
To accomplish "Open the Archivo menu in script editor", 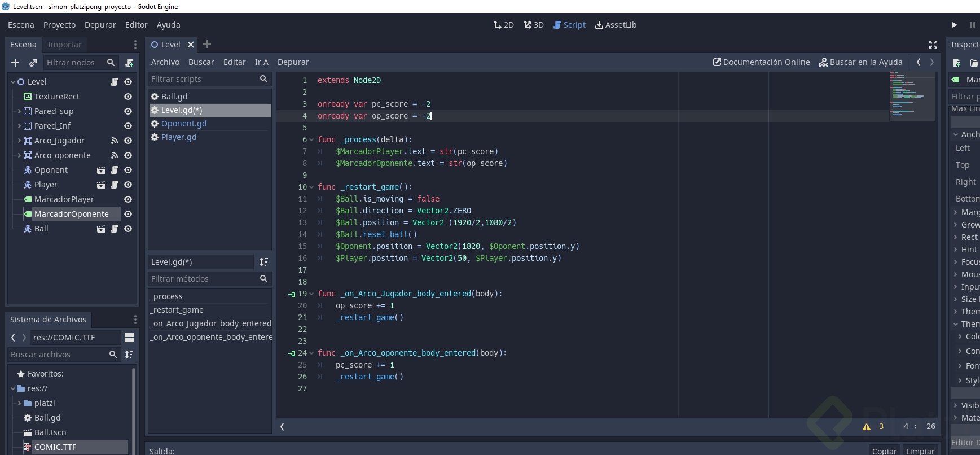I will [165, 62].
